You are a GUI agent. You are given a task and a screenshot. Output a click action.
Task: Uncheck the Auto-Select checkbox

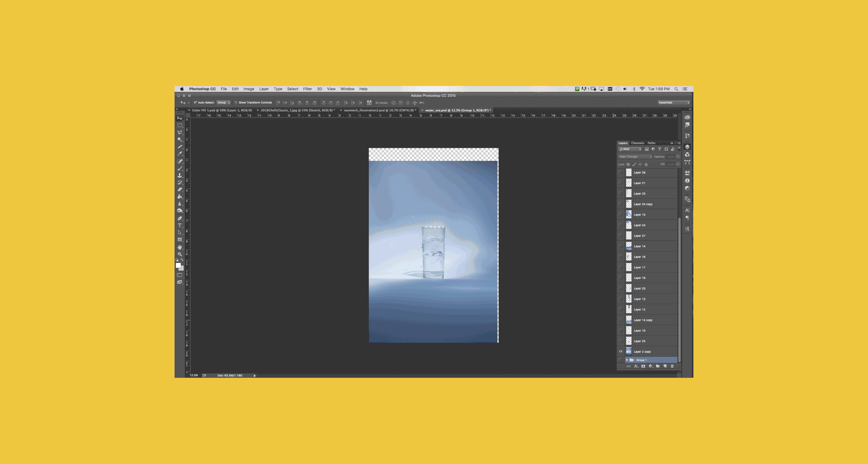tap(195, 102)
